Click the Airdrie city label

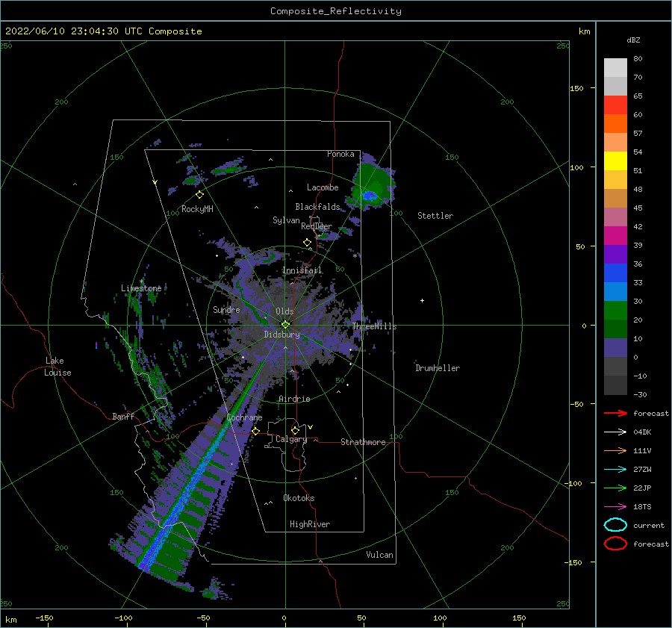click(x=294, y=399)
